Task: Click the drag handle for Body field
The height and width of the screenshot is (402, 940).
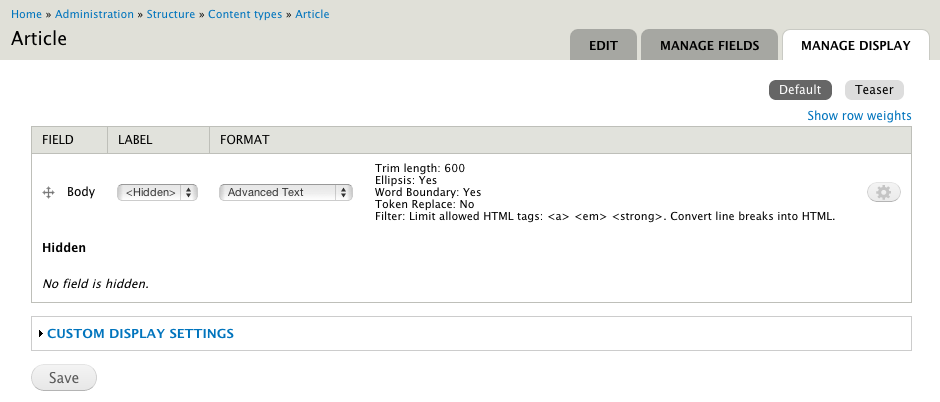Action: pos(48,192)
